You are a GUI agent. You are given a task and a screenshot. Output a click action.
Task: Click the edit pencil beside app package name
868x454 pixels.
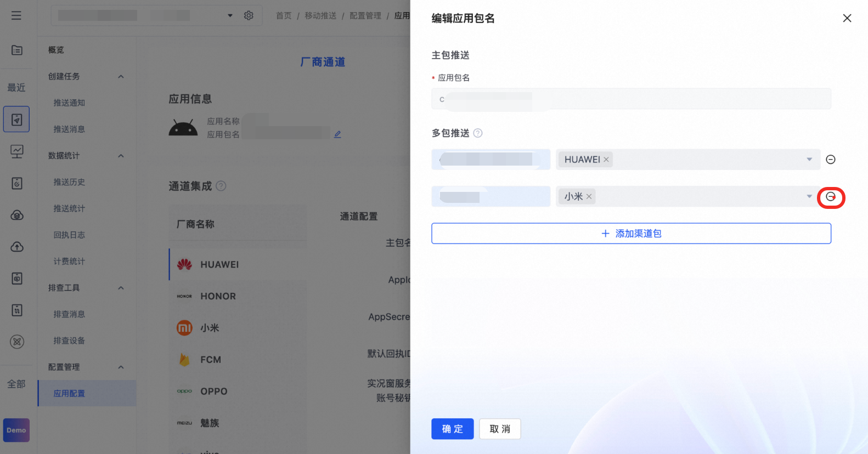[337, 134]
